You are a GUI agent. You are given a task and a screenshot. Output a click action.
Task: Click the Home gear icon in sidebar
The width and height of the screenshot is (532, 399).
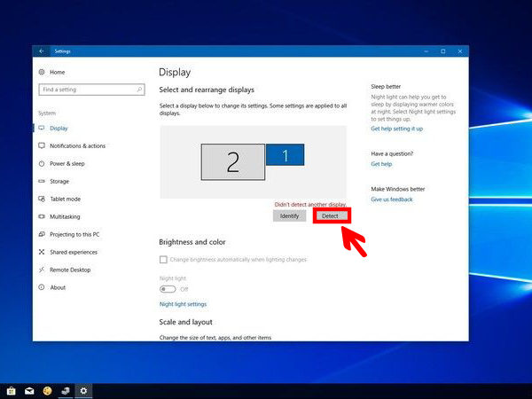pyautogui.click(x=42, y=72)
